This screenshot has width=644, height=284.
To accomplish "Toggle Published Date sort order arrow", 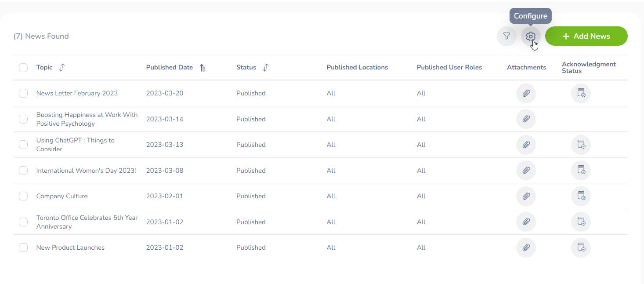I will click(203, 68).
